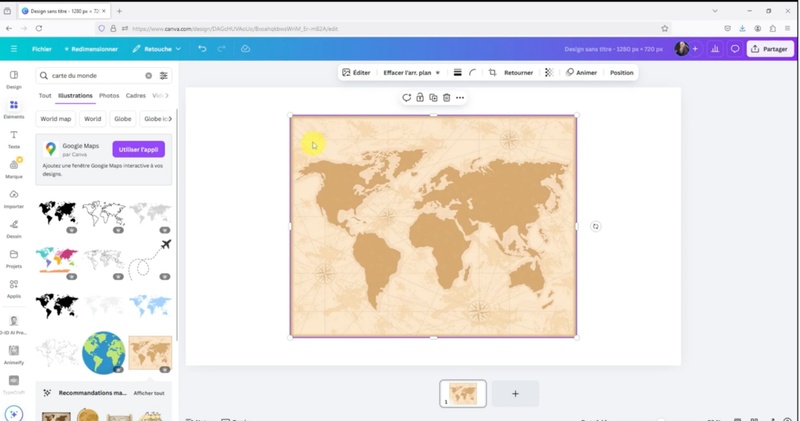The image size is (800, 421).
Task: Open the Projets sidebar panel
Action: click(14, 258)
